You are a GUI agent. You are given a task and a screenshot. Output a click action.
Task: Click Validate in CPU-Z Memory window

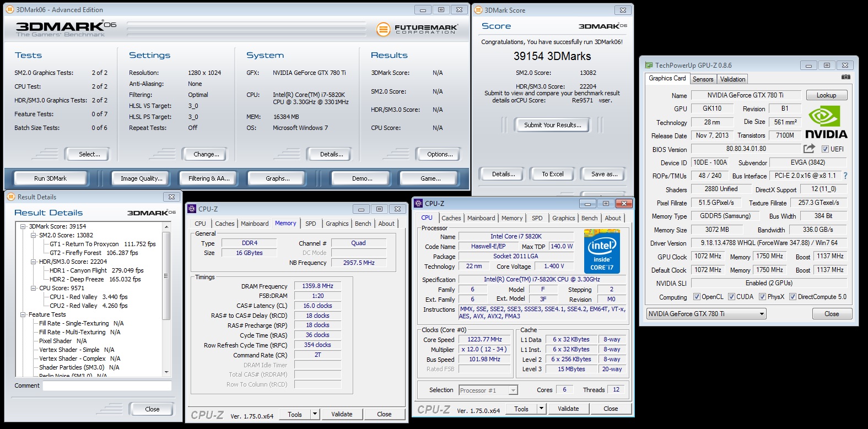coord(342,414)
